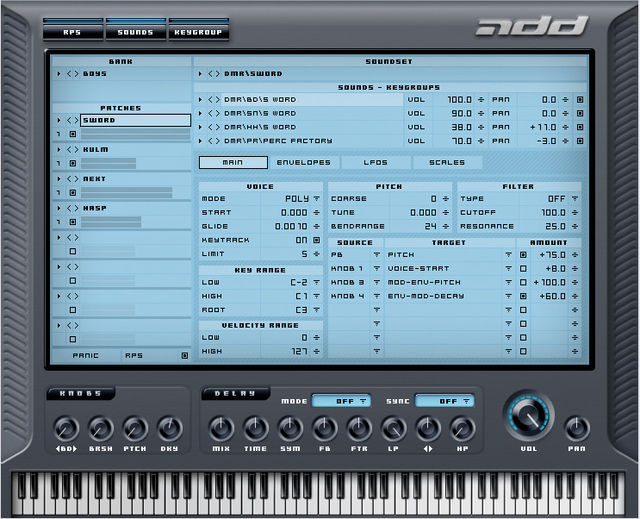The height and width of the screenshot is (519, 640).
Task: Click the delay stereo width knob
Action: pos(428,429)
